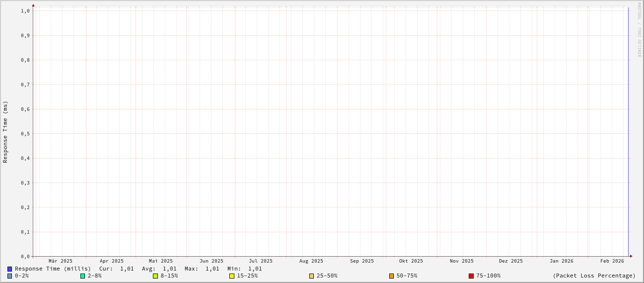Screen dimensions: 644x283
Task: Click the 25-50% packet loss swatch
Action: (312, 276)
